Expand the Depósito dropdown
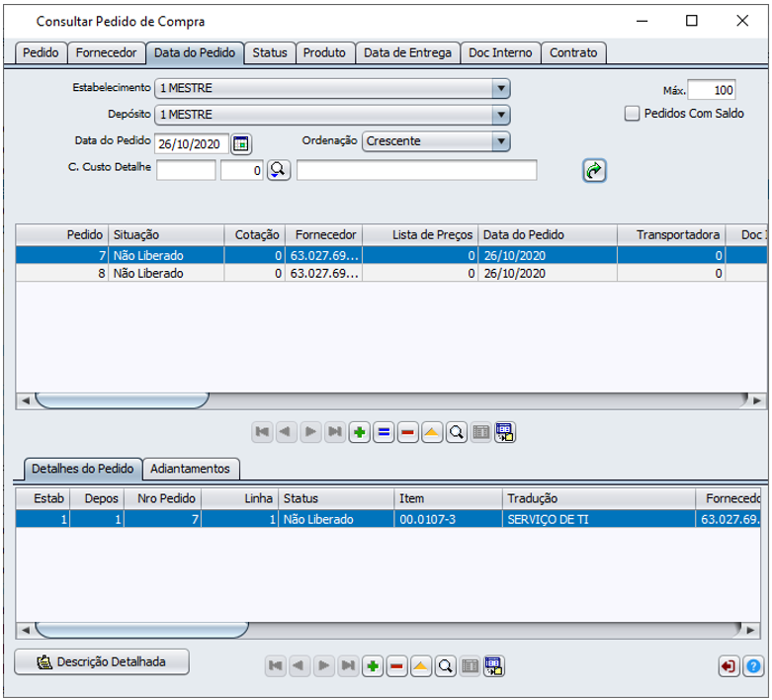 pyautogui.click(x=501, y=115)
